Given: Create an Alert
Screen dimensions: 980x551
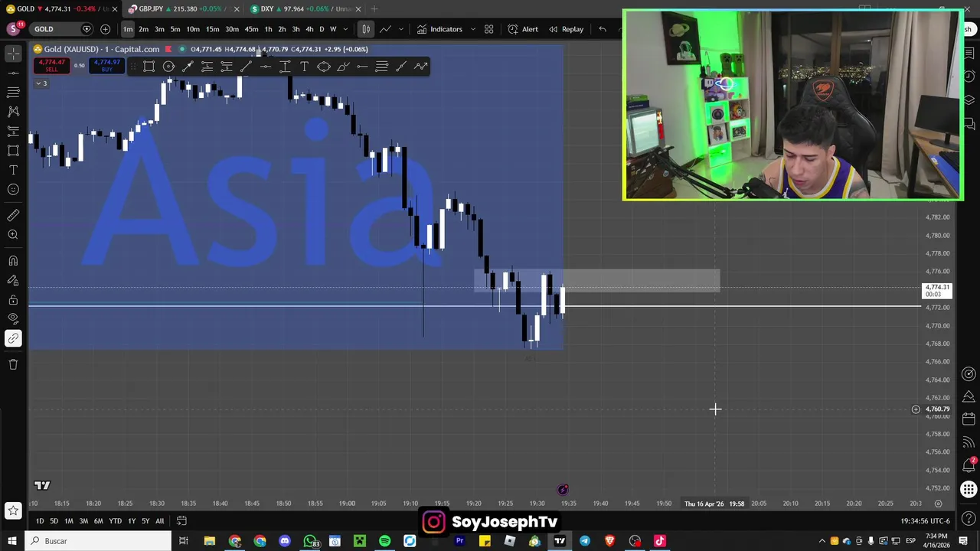Looking at the screenshot, I should 523,29.
